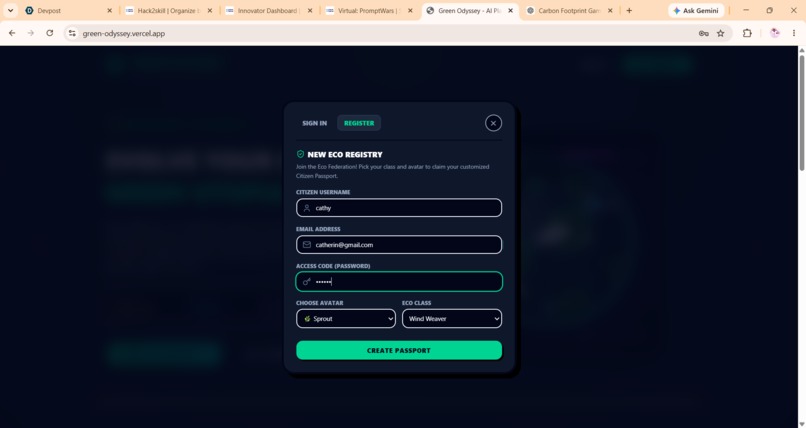Focus the Access Code password field
806x428 pixels.
[x=399, y=282]
